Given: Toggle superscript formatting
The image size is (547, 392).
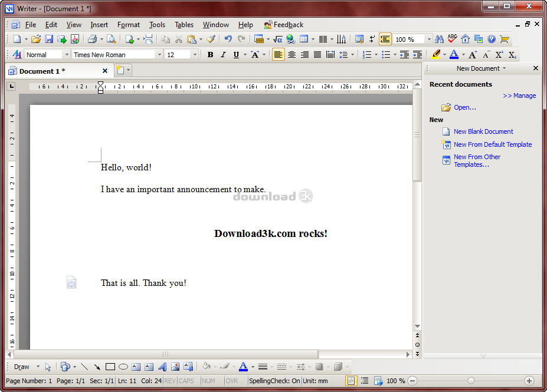Looking at the screenshot, I should (x=499, y=55).
